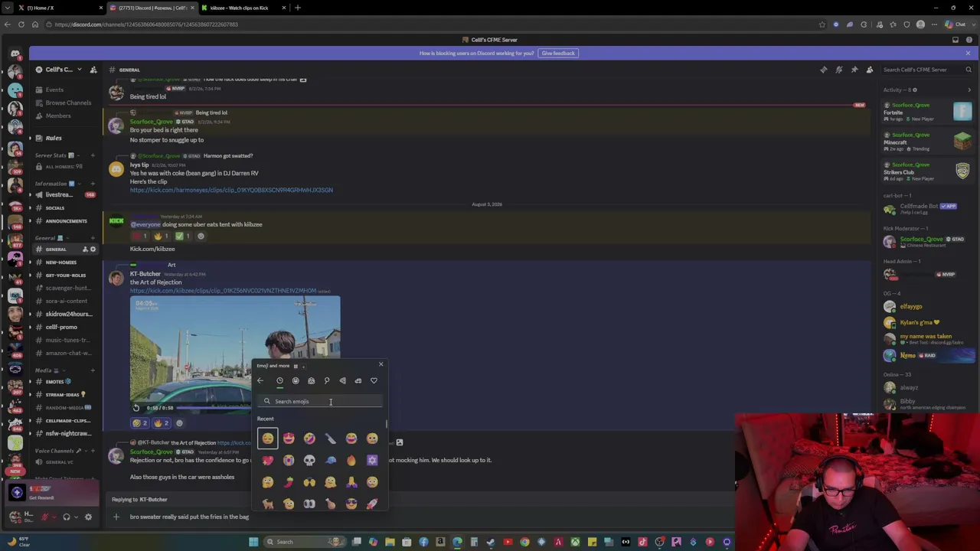Add a reaction to KT-Butcher's message
The width and height of the screenshot is (980, 551).
(179, 423)
